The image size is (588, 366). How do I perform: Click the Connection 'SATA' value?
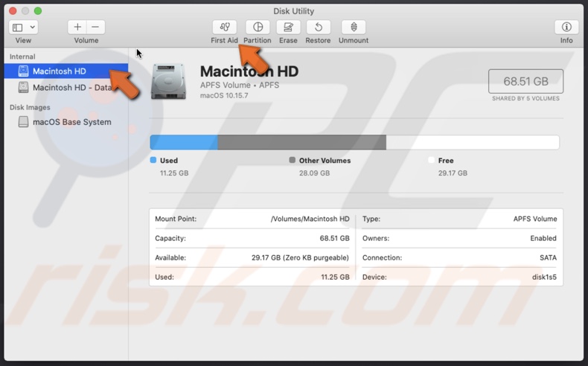click(549, 257)
